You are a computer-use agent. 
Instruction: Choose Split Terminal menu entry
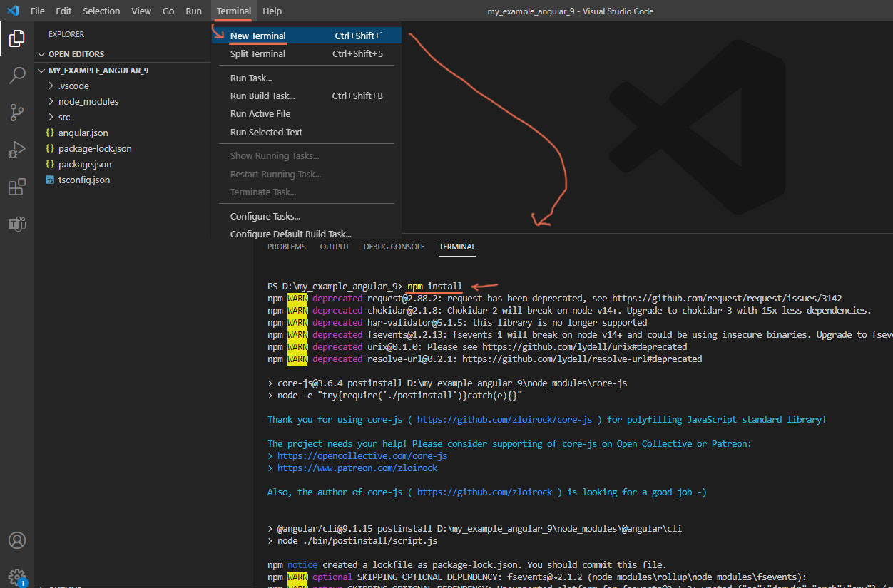pyautogui.click(x=257, y=53)
